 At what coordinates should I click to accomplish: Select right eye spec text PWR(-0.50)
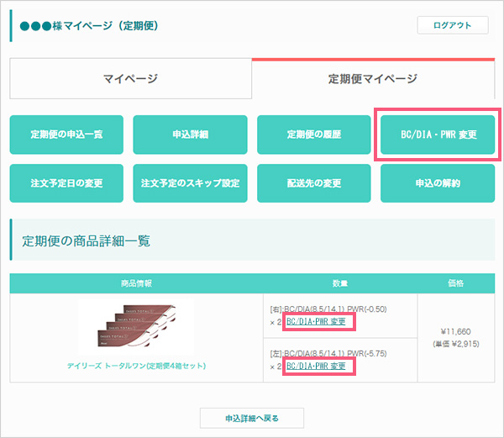367,309
